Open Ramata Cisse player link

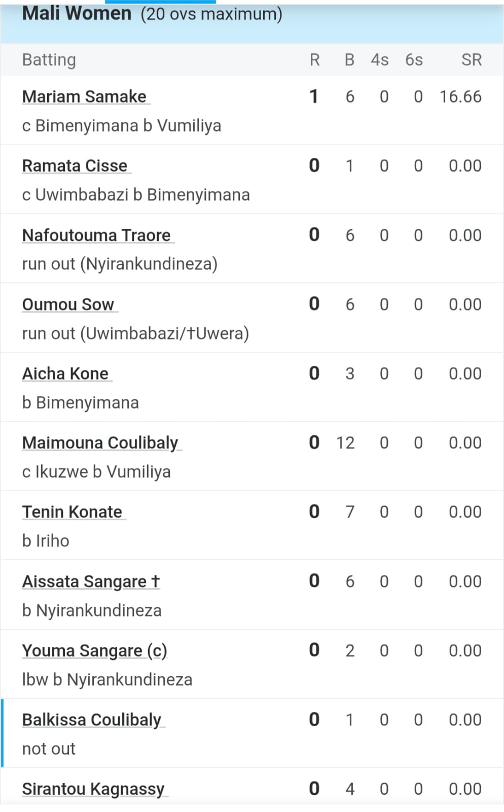[75, 165]
